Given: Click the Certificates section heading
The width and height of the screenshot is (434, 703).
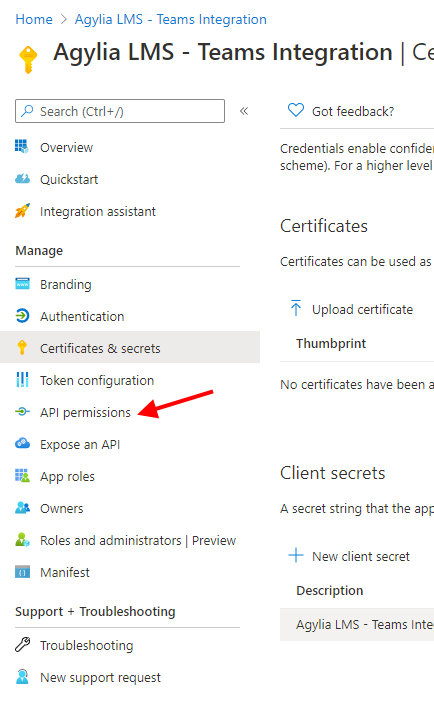Looking at the screenshot, I should tap(324, 226).
